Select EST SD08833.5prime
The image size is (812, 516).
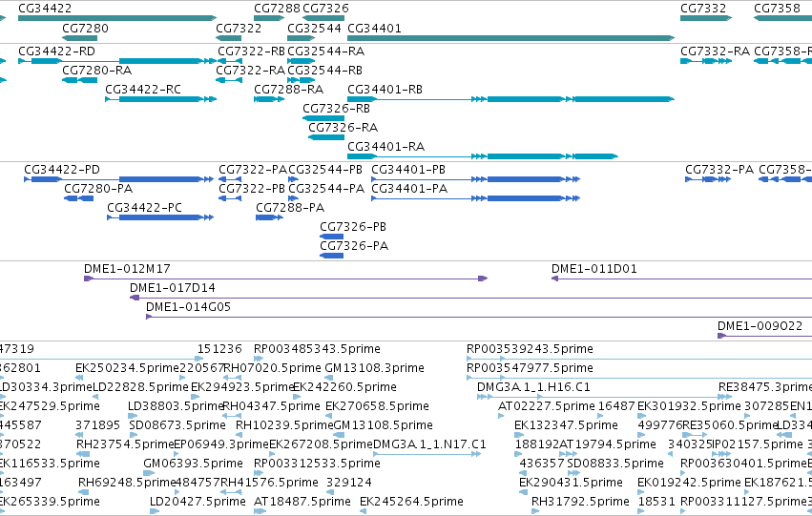[573, 474]
